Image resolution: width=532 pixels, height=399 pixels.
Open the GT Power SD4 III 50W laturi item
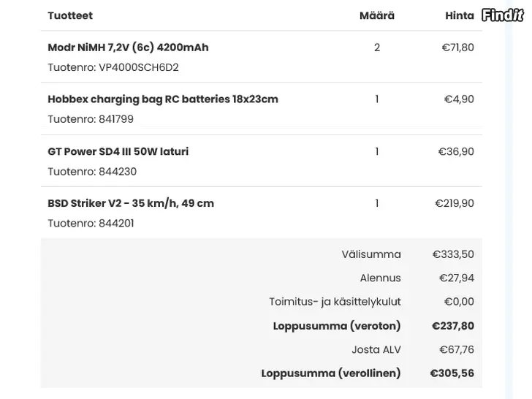tap(118, 151)
